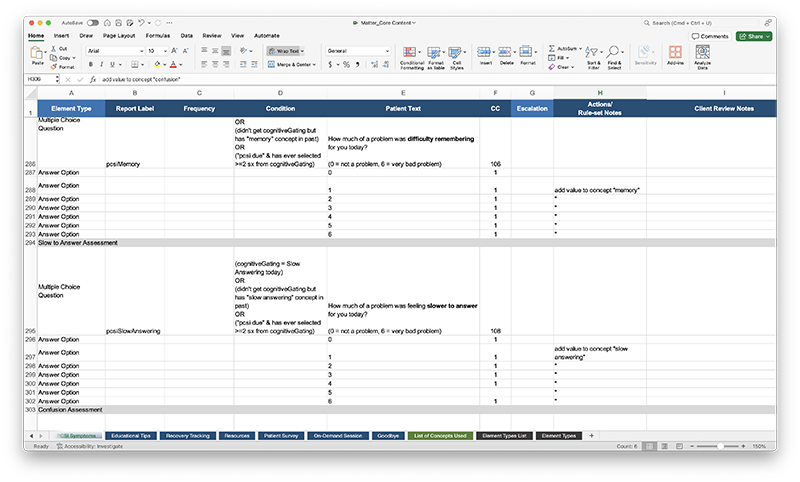Image resolution: width=800 pixels, height=482 pixels.
Task: Cut the selection with the scissors icon
Action: pyautogui.click(x=53, y=48)
